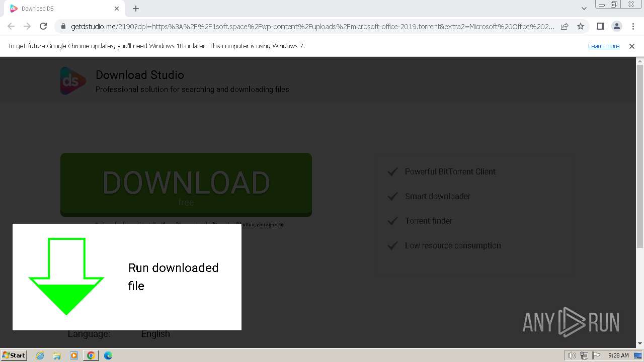
Task: Go back to previous page
Action: 11,26
